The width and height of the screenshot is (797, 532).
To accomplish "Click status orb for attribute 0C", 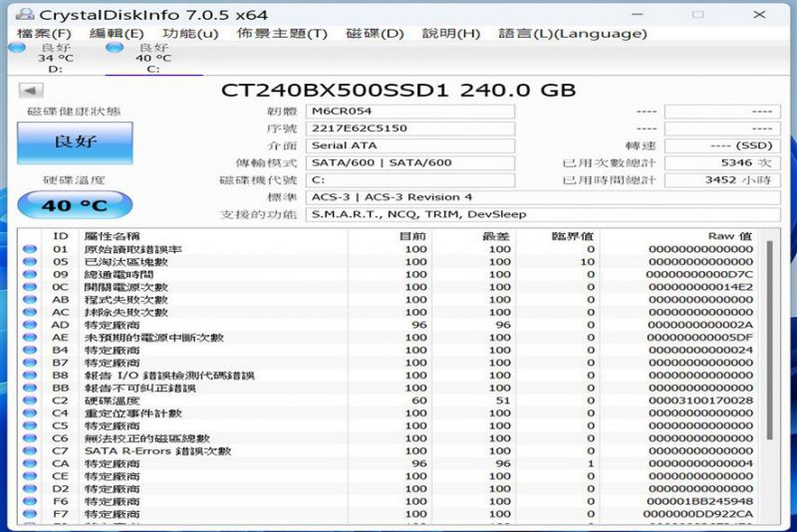I will (x=30, y=287).
